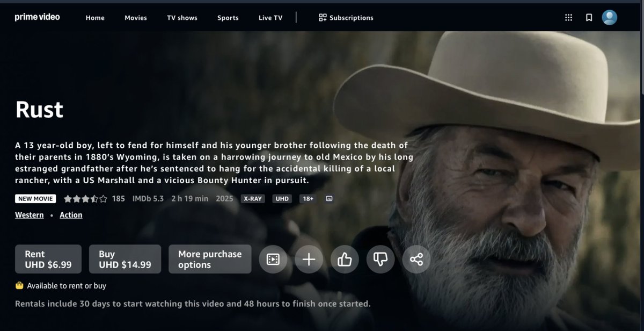644x331 pixels.
Task: Click the star rating display
Action: coord(85,199)
